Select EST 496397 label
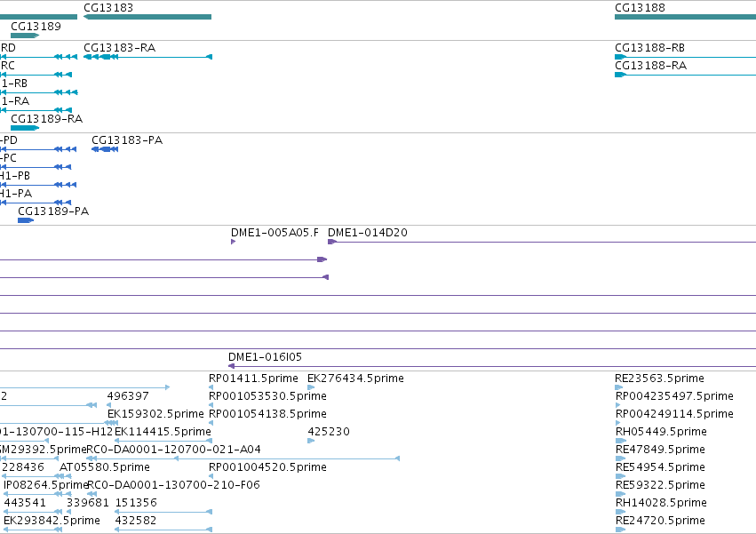756x534 pixels. (128, 396)
